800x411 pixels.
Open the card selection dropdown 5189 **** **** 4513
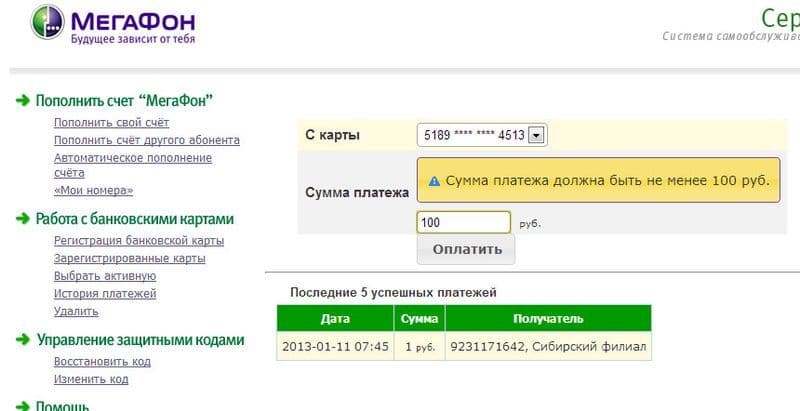pyautogui.click(x=482, y=135)
